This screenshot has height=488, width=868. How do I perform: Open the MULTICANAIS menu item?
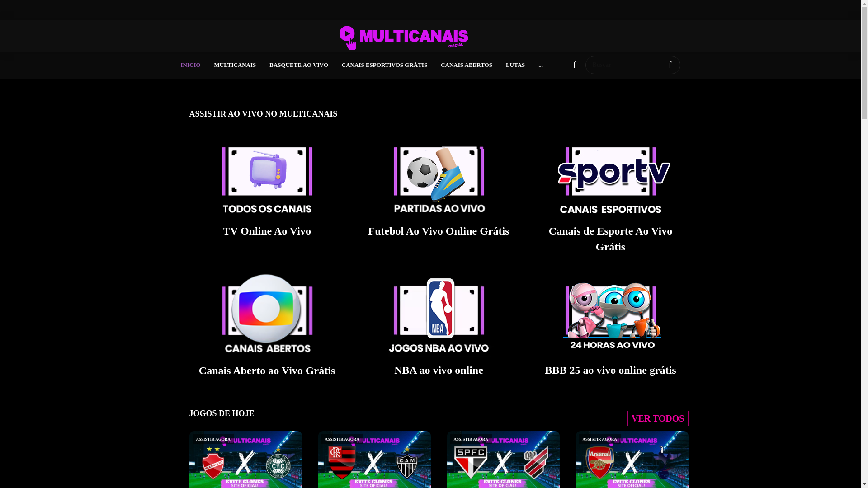235,65
